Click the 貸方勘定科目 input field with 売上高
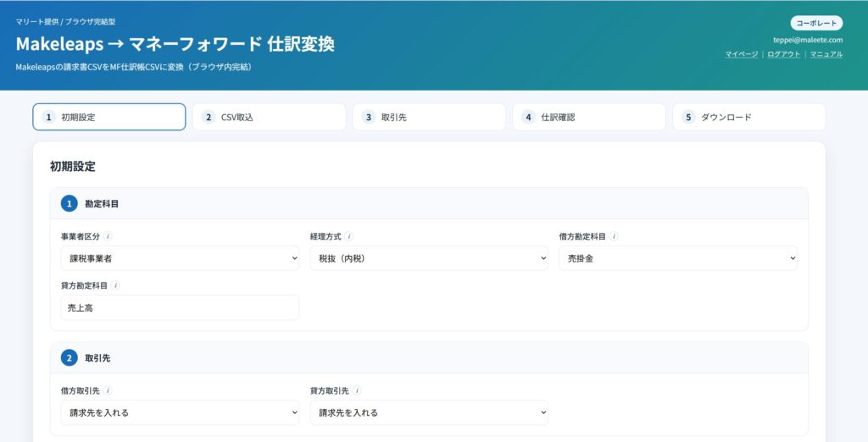Screen dimensions: 868x442 (180, 307)
